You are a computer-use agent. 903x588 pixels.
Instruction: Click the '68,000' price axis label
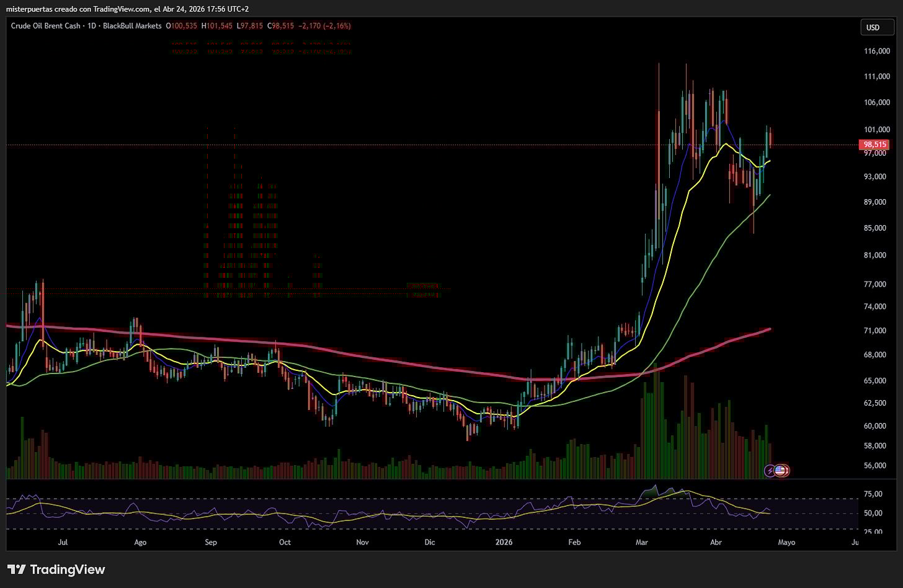pyautogui.click(x=876, y=355)
